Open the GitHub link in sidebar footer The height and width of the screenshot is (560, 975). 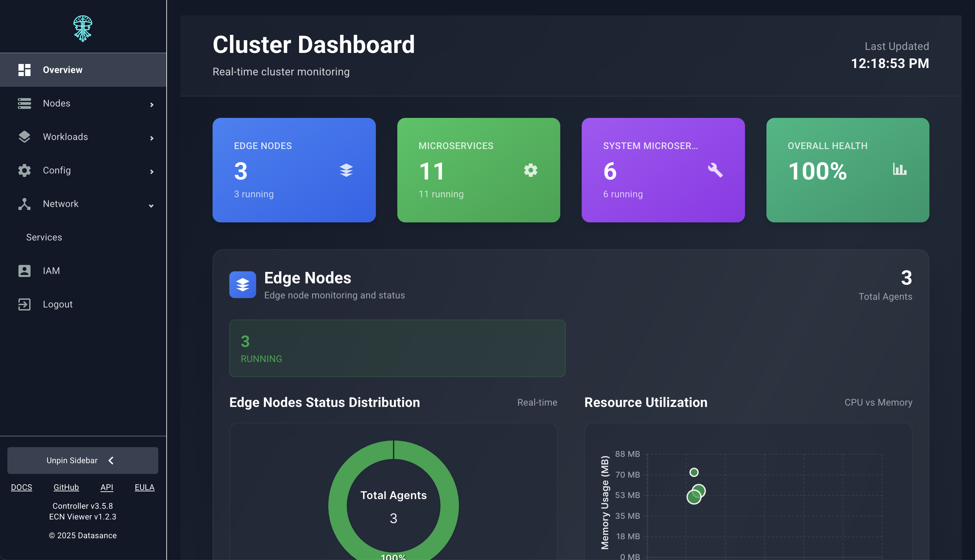click(66, 487)
